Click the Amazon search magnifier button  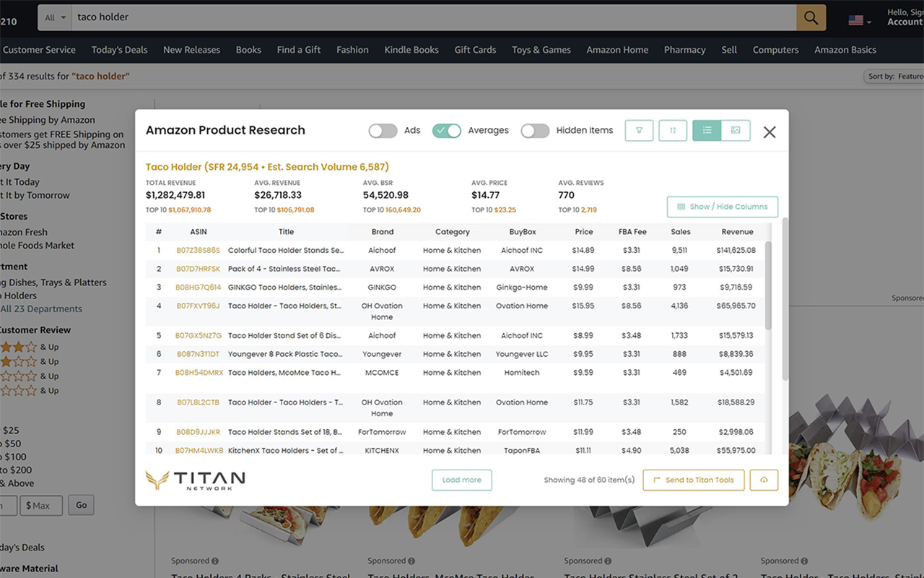(811, 17)
